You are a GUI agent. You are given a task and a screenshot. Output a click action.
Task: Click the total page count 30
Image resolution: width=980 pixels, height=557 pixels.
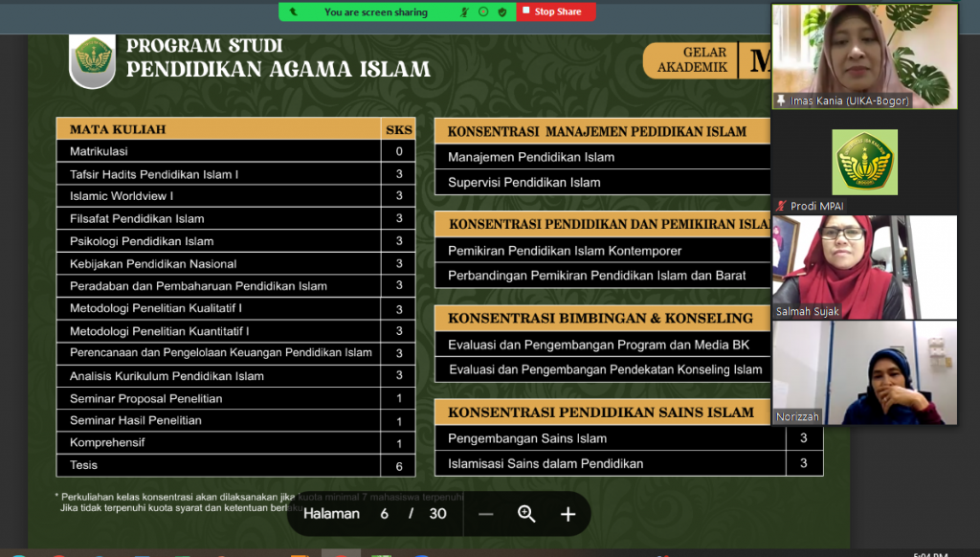point(437,514)
